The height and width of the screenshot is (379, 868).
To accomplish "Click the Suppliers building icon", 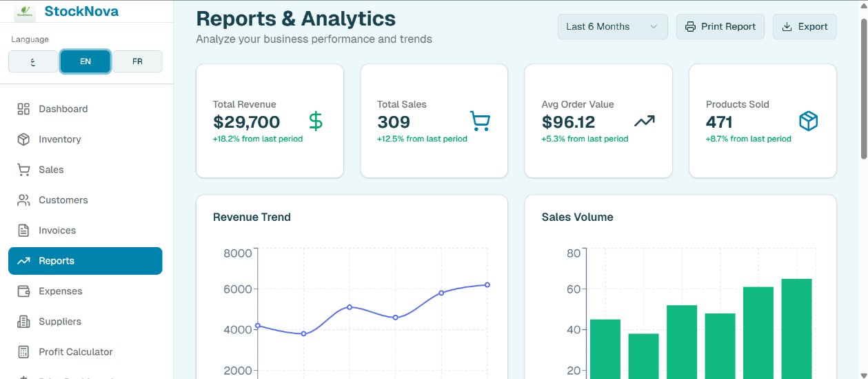I will click(x=23, y=322).
